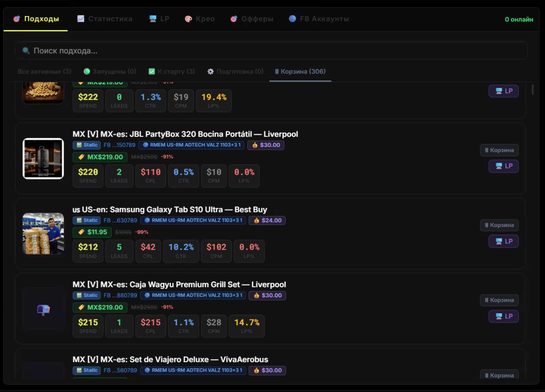Switch to the Крео tab
This screenshot has height=392, width=545.
click(x=200, y=19)
